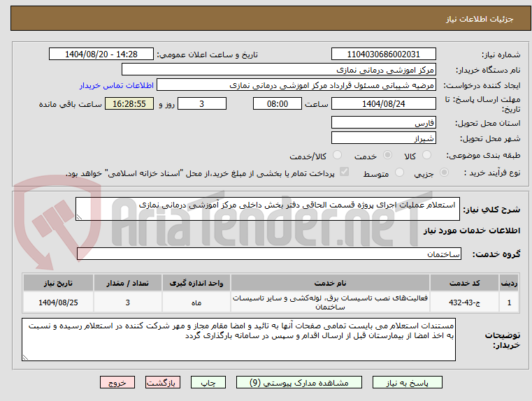
Task: Select the کالا/خدمت radio button
Action: (x=337, y=155)
